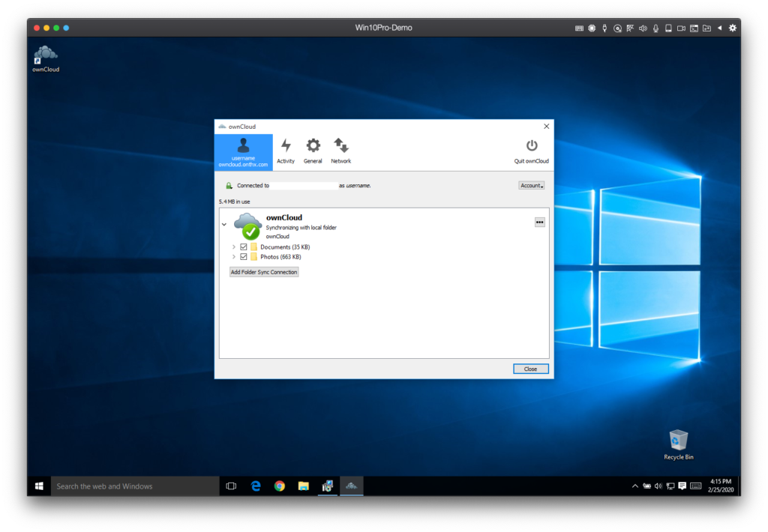768x532 pixels.
Task: Click the VM terminal window icon
Action: click(x=694, y=28)
